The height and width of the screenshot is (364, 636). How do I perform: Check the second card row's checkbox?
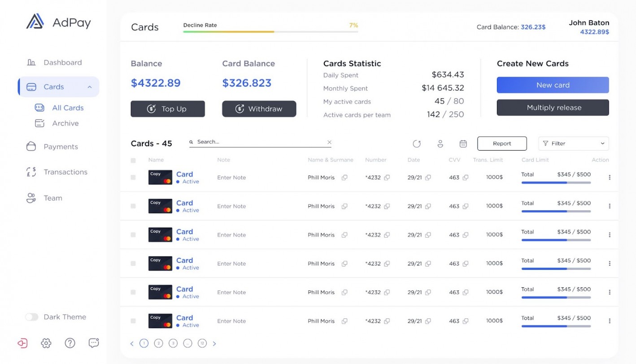[x=133, y=206]
